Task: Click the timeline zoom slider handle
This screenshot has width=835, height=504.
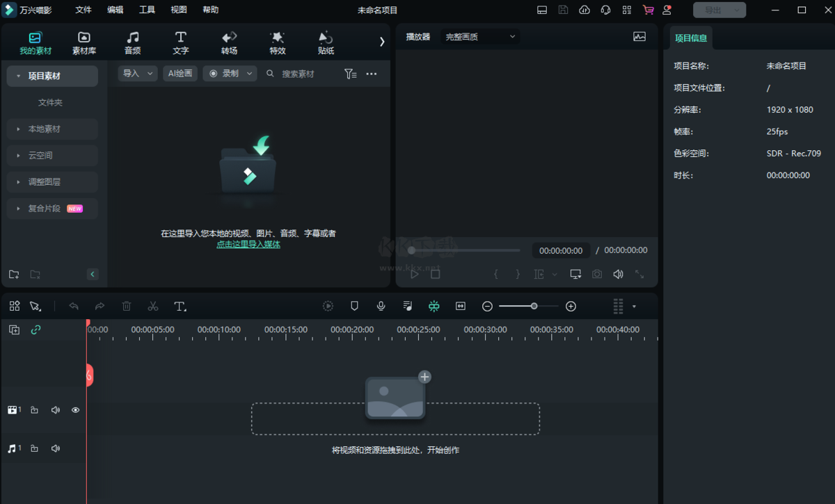Action: [x=534, y=306]
